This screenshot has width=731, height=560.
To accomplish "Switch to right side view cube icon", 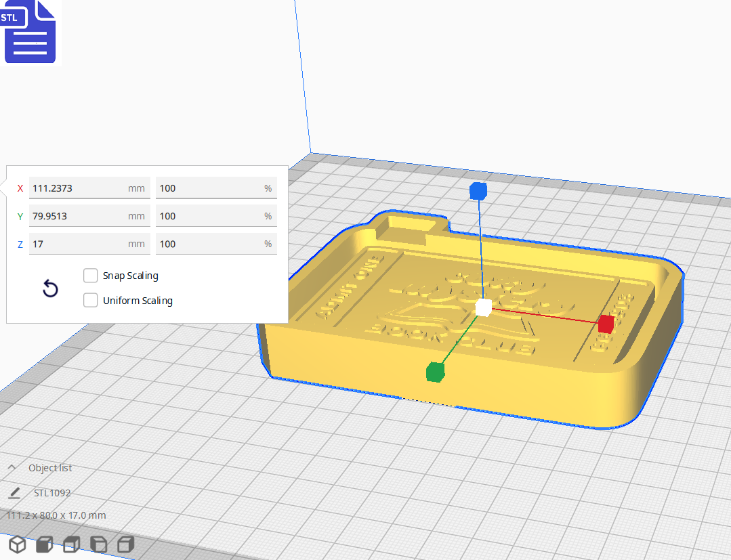I will pos(125,544).
